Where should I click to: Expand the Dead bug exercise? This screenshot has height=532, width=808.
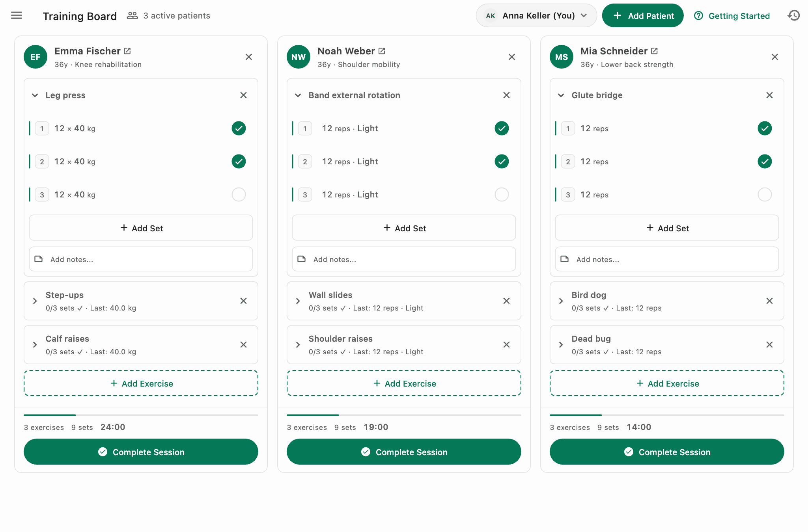[x=561, y=344]
